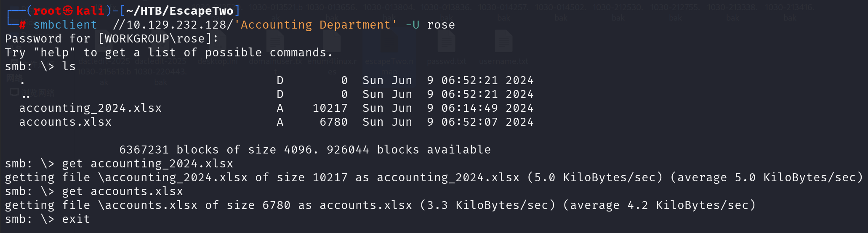Click the file size 10217 in listing
The image size is (868, 233).
coord(330,108)
